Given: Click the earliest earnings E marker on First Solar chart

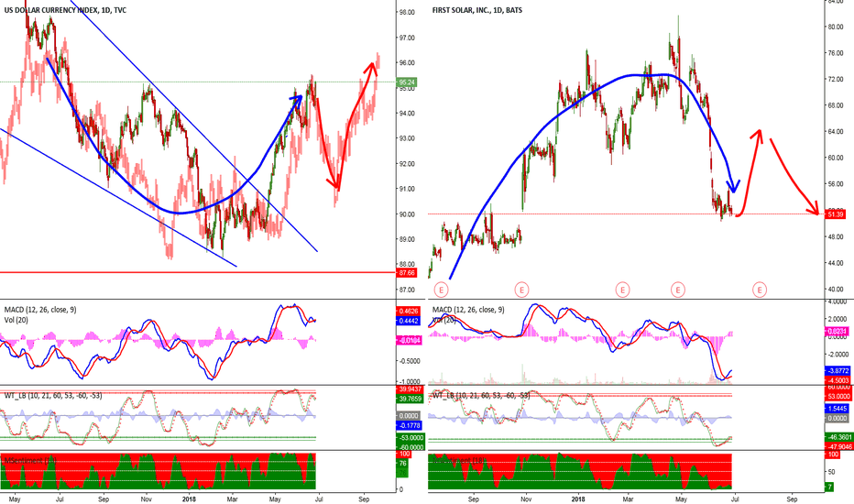Looking at the screenshot, I should [x=441, y=290].
